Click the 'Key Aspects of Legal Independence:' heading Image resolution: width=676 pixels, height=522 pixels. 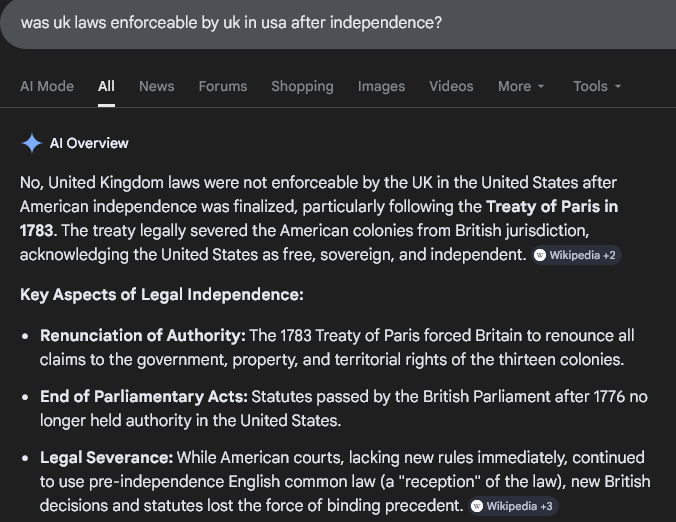(x=162, y=295)
